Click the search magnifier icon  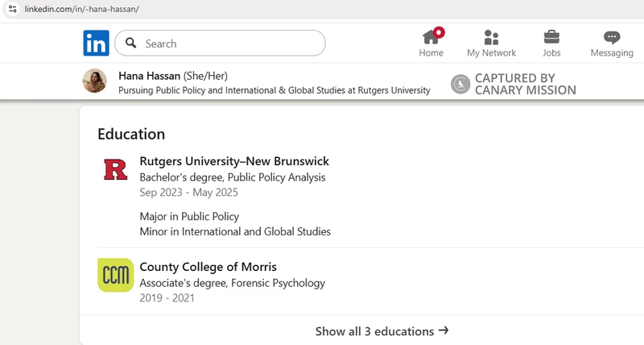[130, 43]
